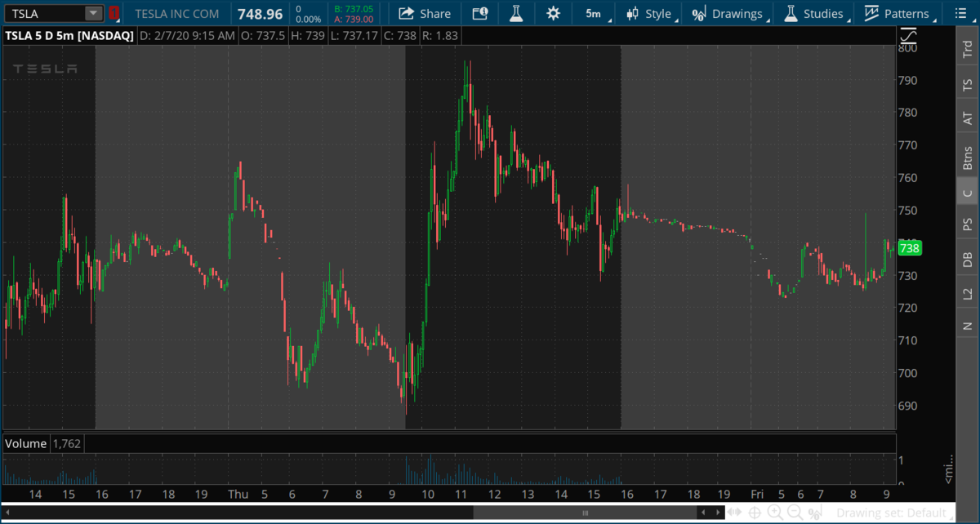Click the Patterns chart icon
Image resolution: width=980 pixels, height=524 pixels.
(x=871, y=13)
